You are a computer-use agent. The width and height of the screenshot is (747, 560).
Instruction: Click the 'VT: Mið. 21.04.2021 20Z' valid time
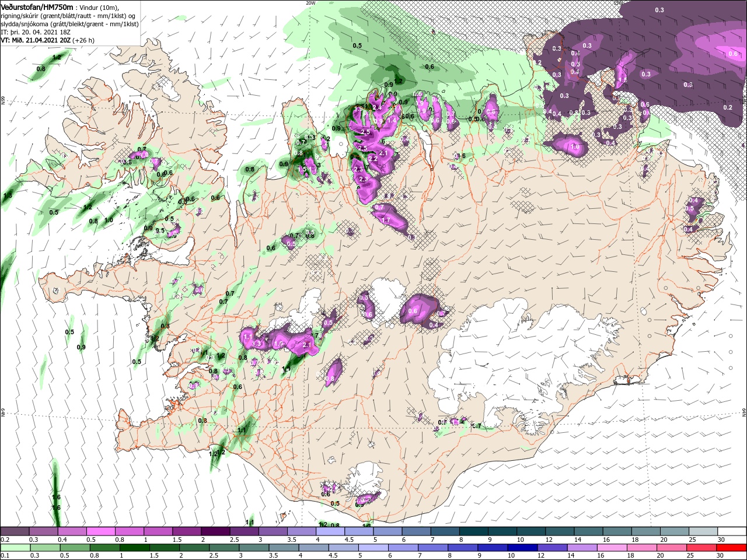[36, 40]
